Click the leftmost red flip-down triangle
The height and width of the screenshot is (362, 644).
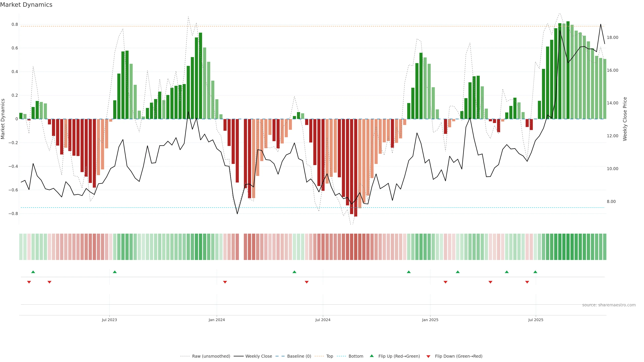click(29, 282)
